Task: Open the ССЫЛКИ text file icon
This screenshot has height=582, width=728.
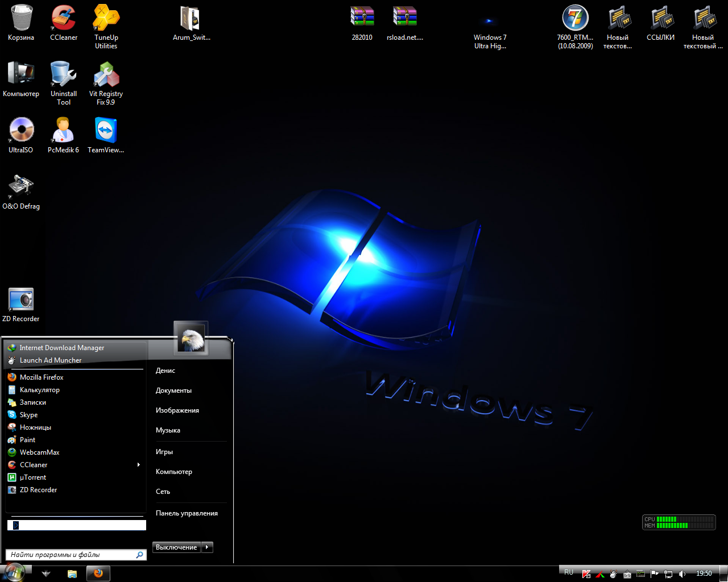Action: pyautogui.click(x=661, y=23)
